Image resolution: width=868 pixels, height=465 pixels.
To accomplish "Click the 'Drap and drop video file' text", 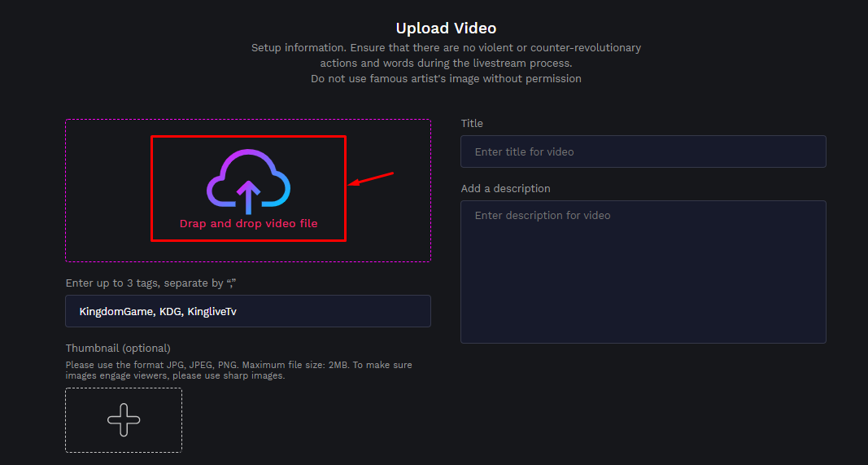I will point(249,223).
